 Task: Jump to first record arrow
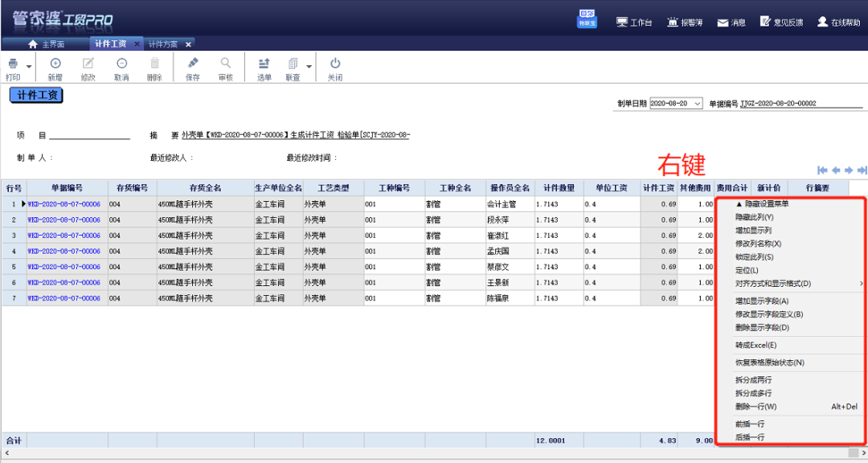[x=822, y=170]
